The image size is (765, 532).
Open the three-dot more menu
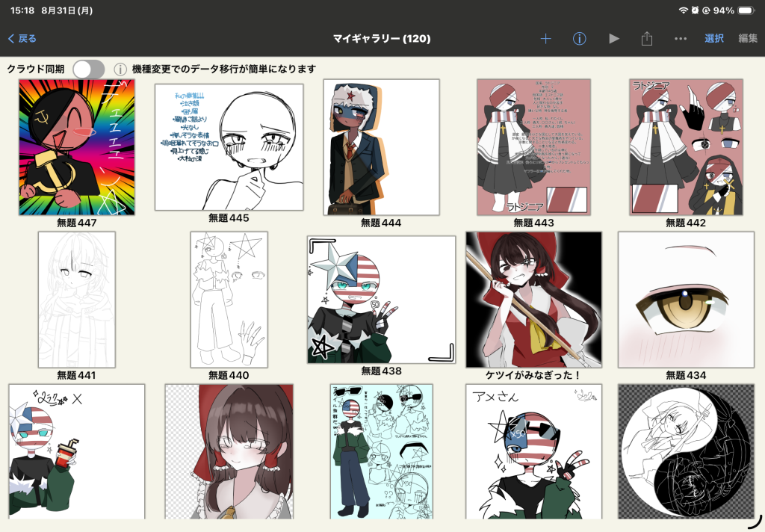(680, 39)
